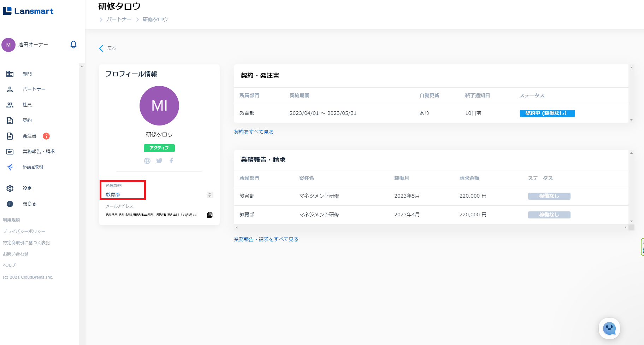Image resolution: width=644 pixels, height=345 pixels.
Task: Click the 業務報告・請求をすべて見る link
Action: tap(266, 239)
